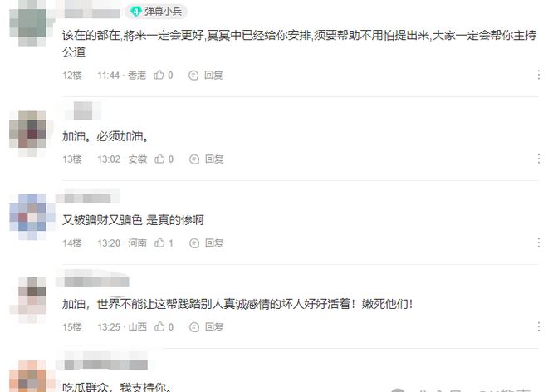
Task: Click reply bubble icon on 15楼 comment
Action: (x=194, y=327)
